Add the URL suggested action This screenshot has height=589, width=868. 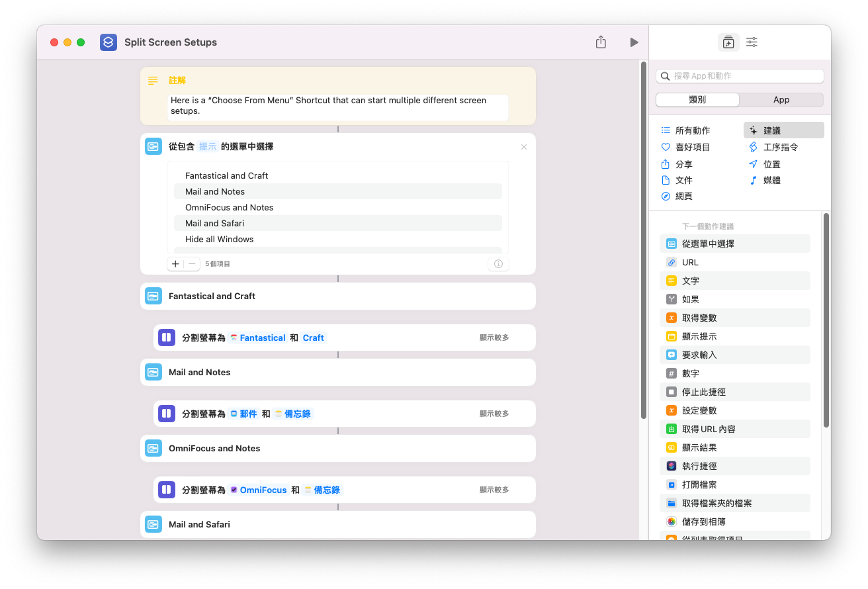click(735, 262)
